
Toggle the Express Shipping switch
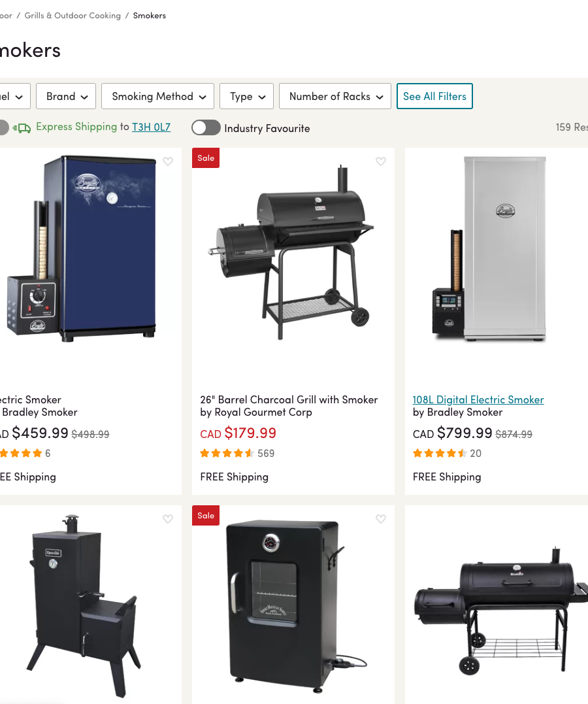click(3, 127)
